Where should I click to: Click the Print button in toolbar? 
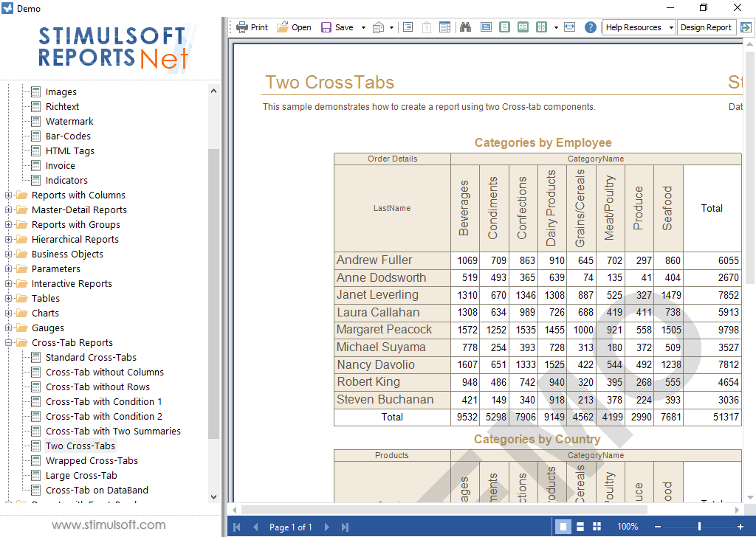tap(252, 27)
